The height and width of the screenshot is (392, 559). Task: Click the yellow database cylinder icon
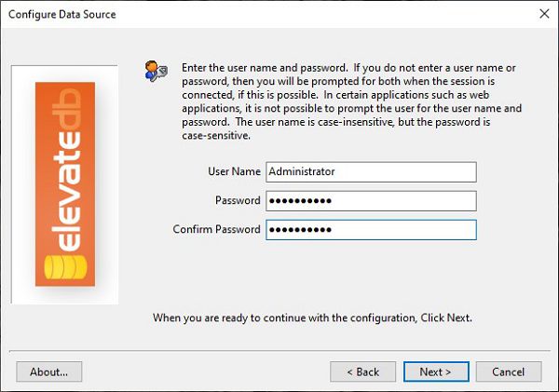click(x=65, y=267)
